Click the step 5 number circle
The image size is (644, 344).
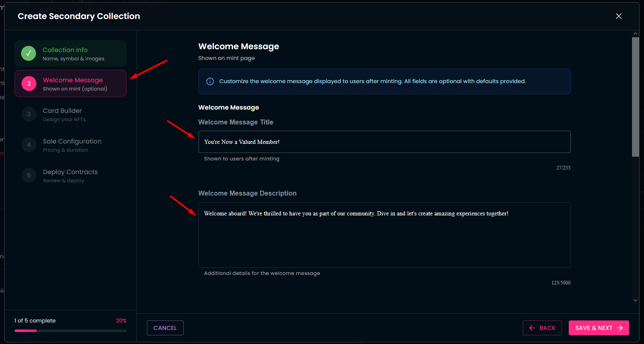click(x=29, y=176)
